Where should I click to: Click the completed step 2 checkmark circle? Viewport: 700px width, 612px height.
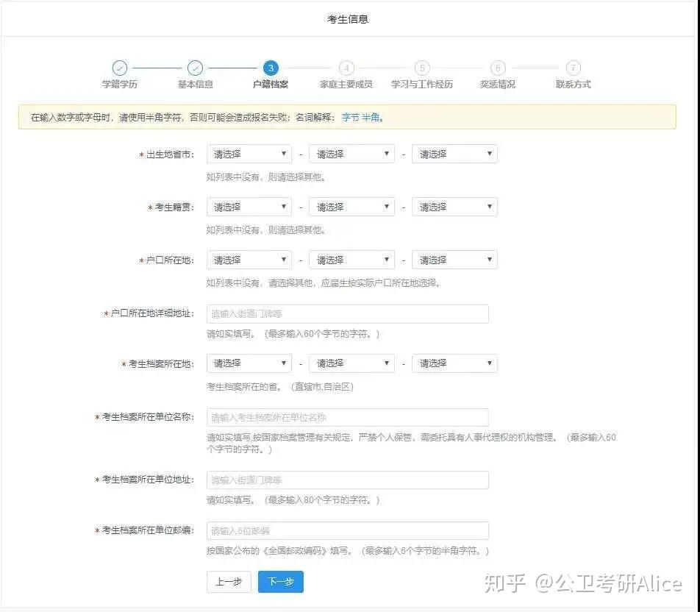click(195, 68)
